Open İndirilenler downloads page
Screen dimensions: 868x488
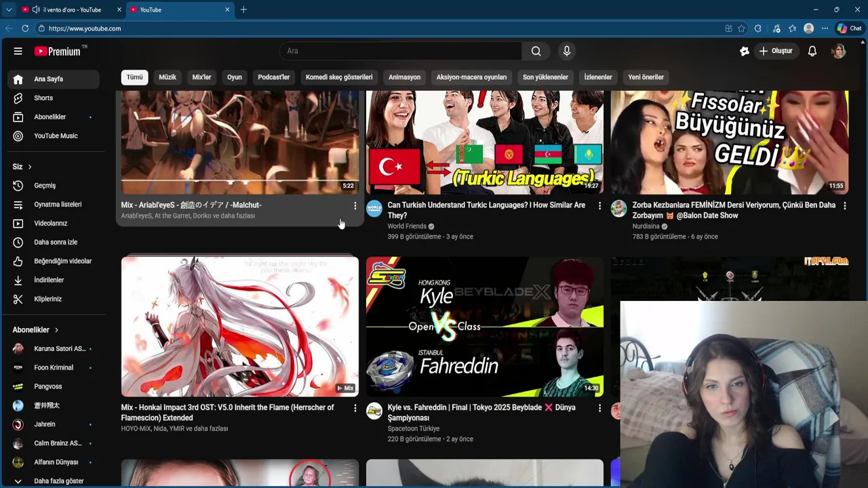[54, 281]
